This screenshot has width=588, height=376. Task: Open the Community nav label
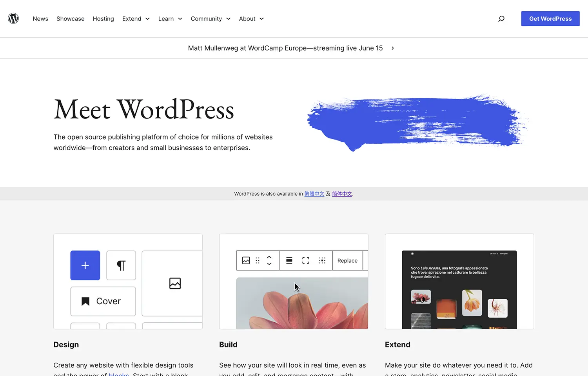(206, 19)
